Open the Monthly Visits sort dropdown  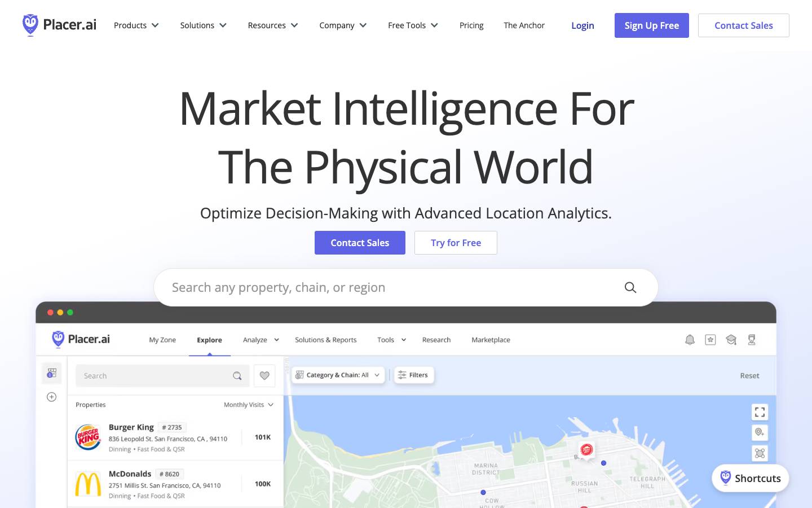point(249,405)
